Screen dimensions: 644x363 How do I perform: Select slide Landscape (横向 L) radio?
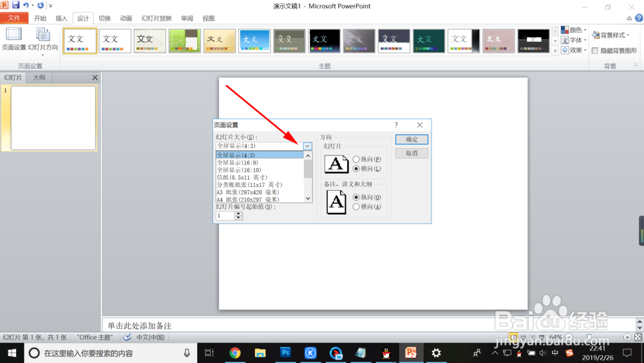point(356,168)
